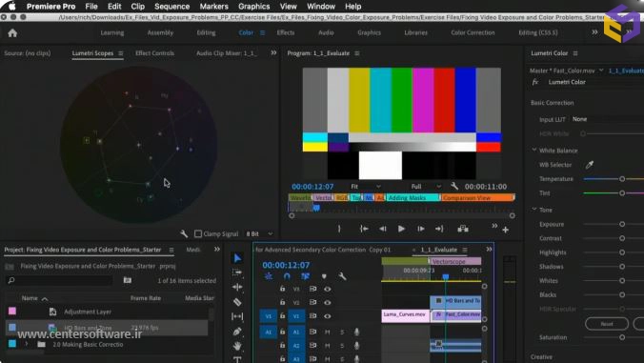Select the Track Select Forward tool
The image size is (644, 363).
tap(237, 272)
